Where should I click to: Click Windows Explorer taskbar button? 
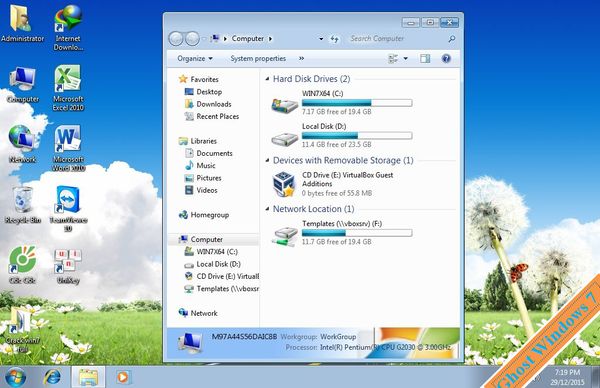pyautogui.click(x=88, y=377)
